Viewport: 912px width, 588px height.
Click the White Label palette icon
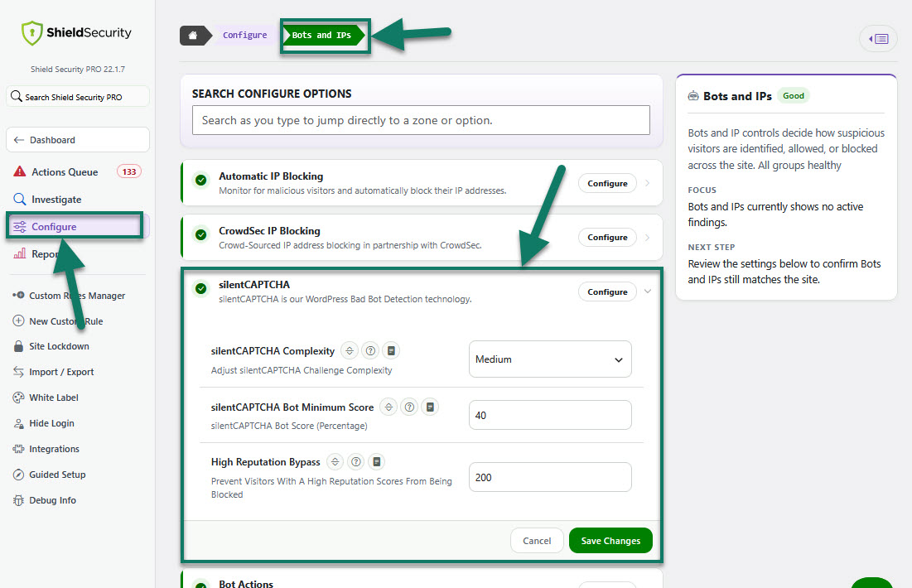[18, 398]
